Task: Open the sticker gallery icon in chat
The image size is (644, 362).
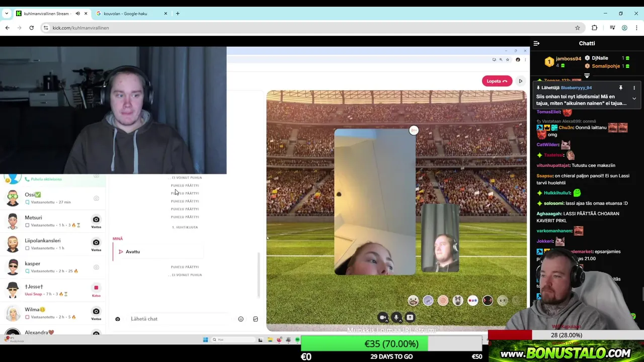Action: tap(256, 319)
